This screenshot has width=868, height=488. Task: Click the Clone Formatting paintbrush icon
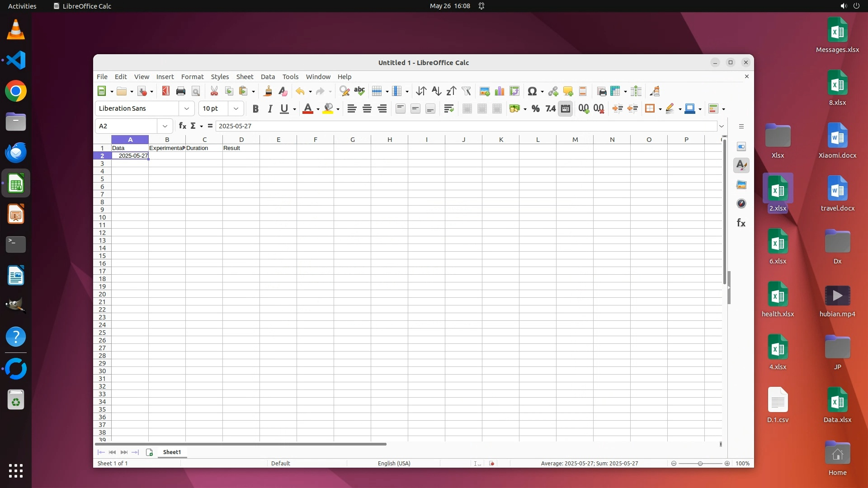tap(268, 91)
